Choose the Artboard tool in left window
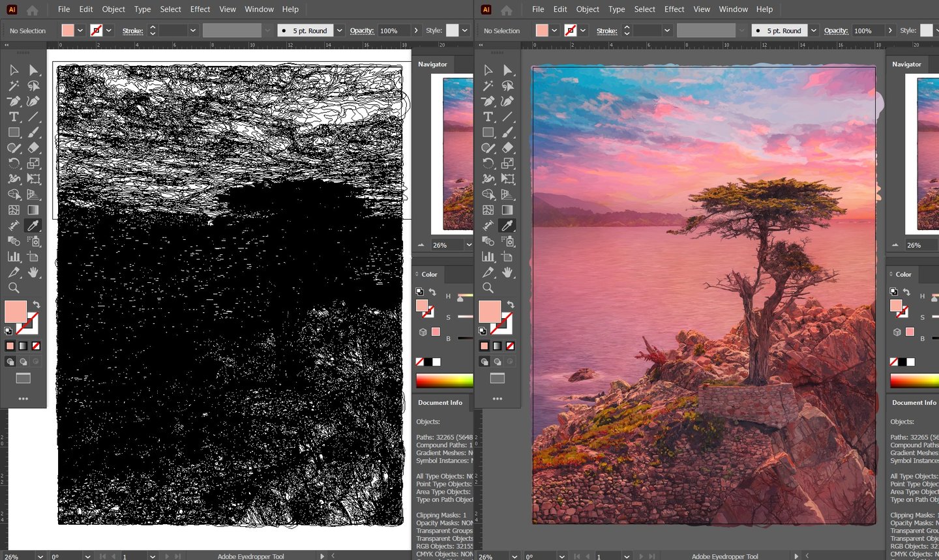Image resolution: width=939 pixels, height=560 pixels. 33,257
